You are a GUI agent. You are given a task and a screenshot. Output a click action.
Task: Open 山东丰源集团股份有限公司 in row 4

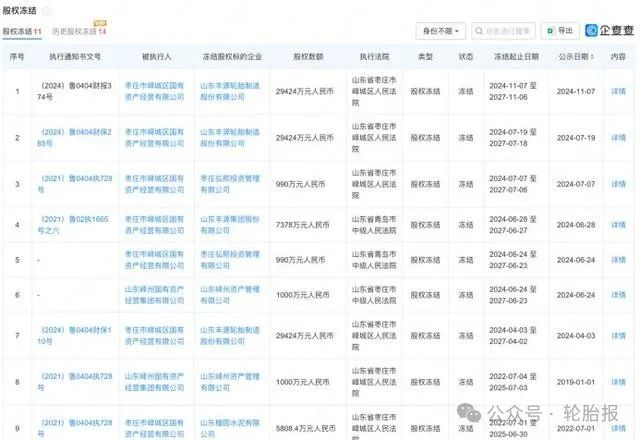click(230, 225)
